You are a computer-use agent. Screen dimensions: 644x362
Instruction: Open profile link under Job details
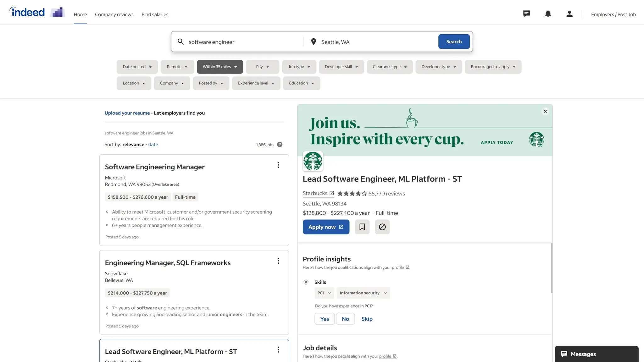[388, 356]
